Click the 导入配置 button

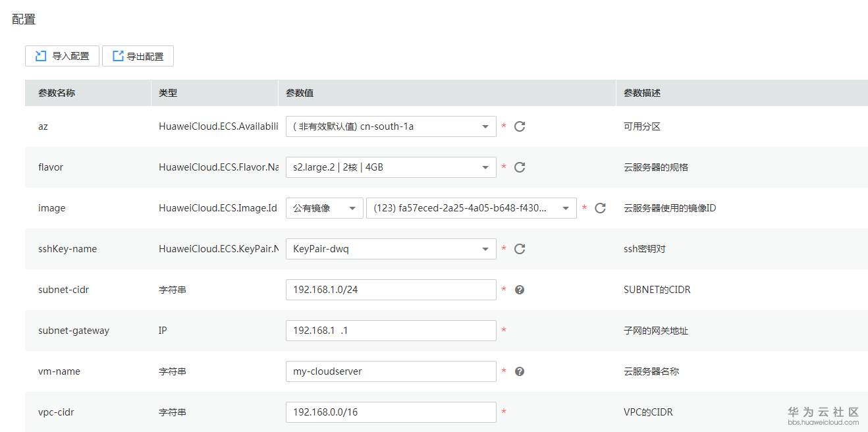point(62,56)
